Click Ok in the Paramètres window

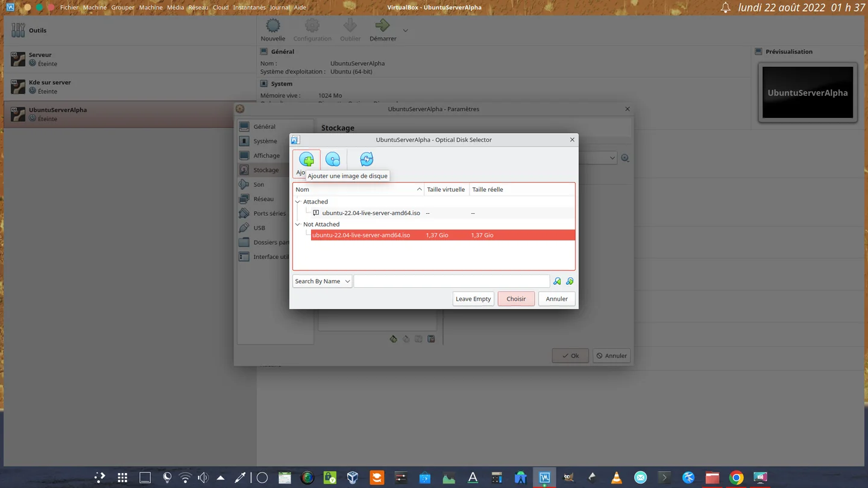point(570,355)
